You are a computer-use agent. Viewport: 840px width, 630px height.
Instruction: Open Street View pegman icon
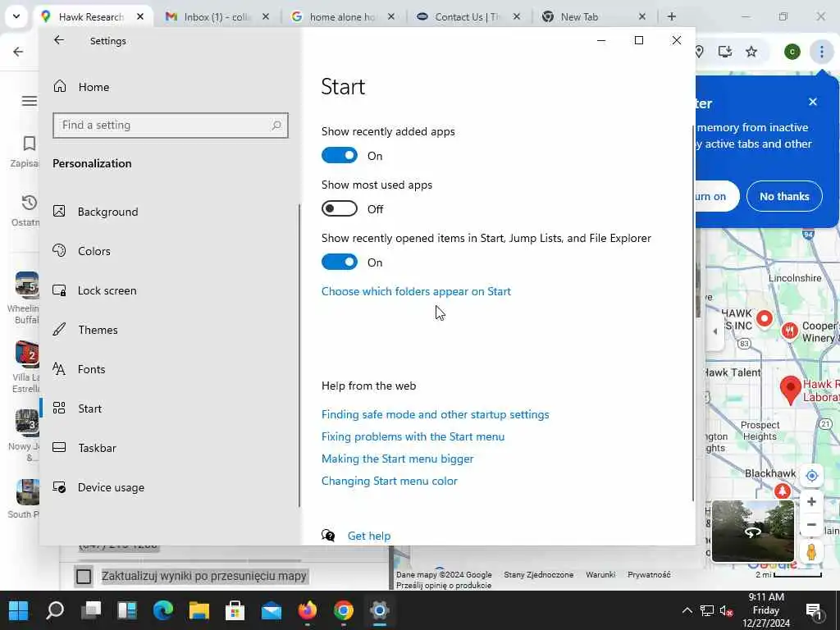click(x=811, y=551)
